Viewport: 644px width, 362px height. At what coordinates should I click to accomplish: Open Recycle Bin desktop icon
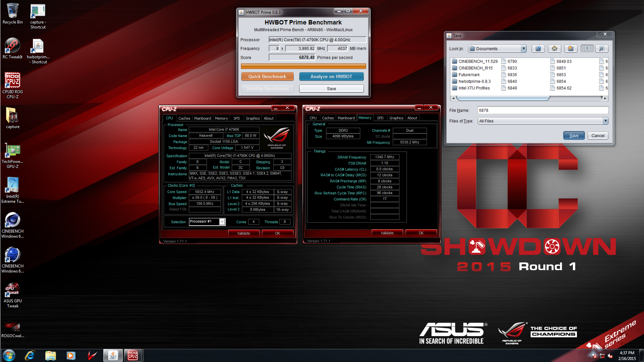(13, 14)
